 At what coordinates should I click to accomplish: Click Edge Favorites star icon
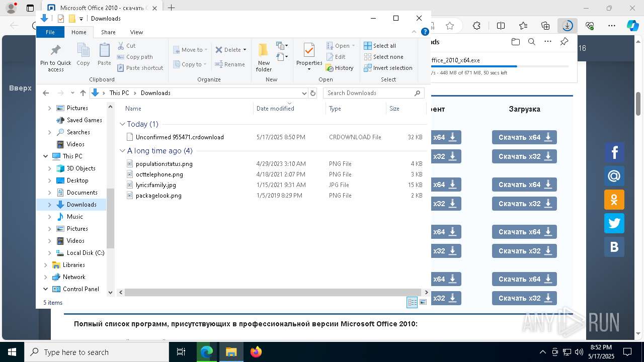coord(450,26)
